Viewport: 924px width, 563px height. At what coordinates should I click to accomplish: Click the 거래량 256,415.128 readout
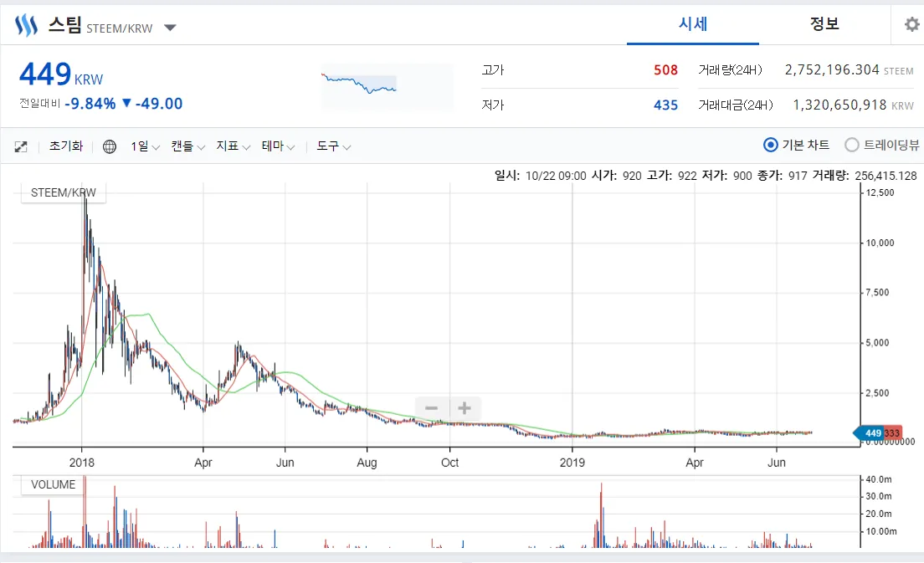coord(865,176)
